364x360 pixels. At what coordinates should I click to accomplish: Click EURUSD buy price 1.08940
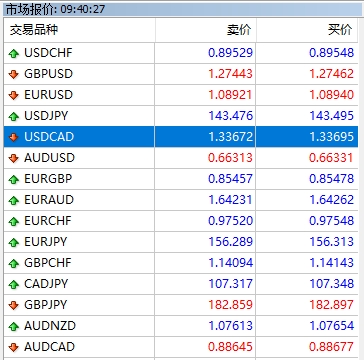[332, 95]
